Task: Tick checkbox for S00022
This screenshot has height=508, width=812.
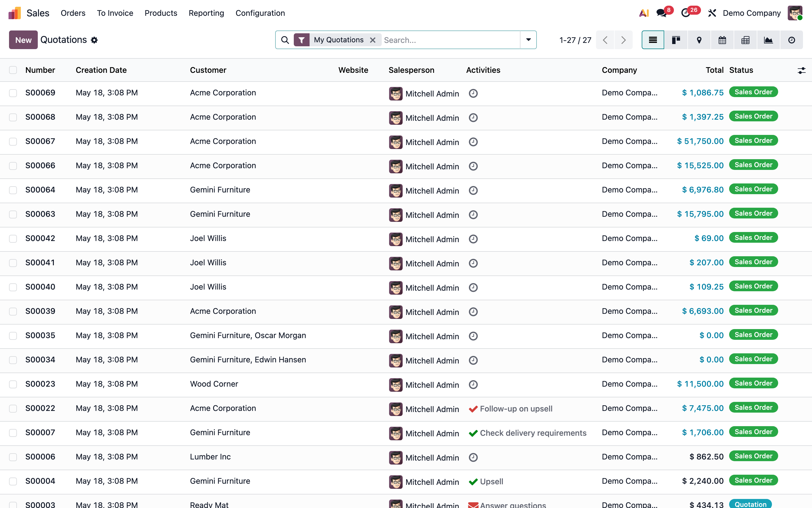Action: (x=13, y=409)
